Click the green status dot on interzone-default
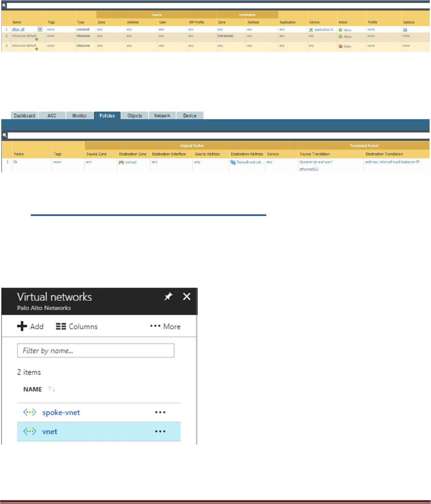Image resolution: width=431 pixels, height=504 pixels. 36,49
